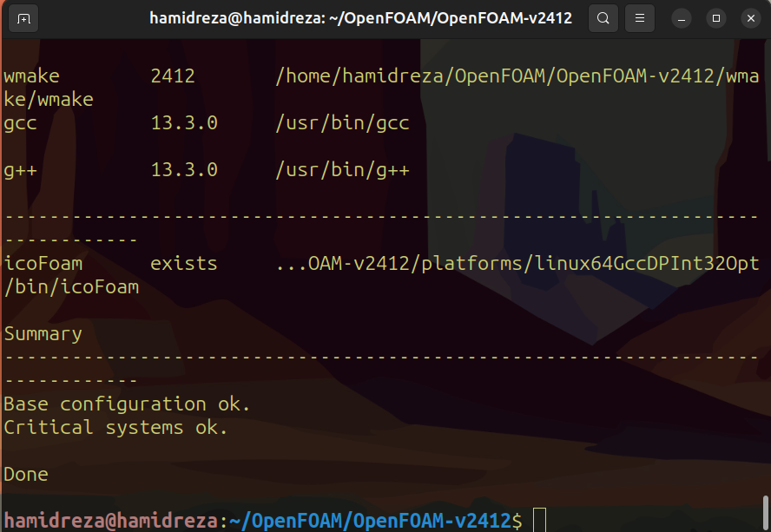Click the /usr/bin/gcc path

pyautogui.click(x=342, y=123)
